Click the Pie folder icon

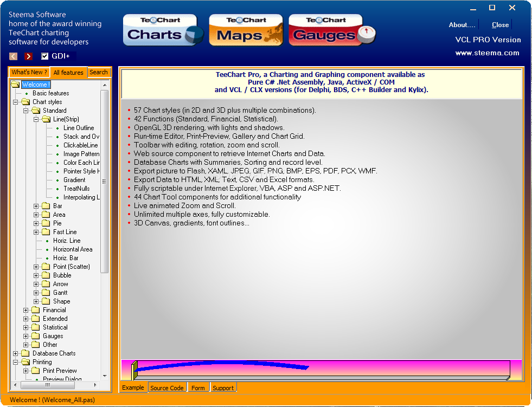tap(46, 223)
